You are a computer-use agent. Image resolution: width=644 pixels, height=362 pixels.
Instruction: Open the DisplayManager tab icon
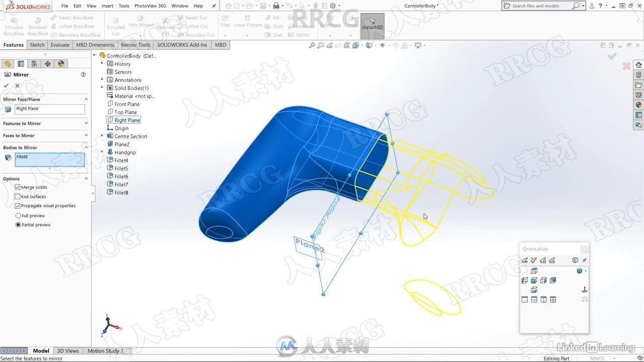[61, 64]
